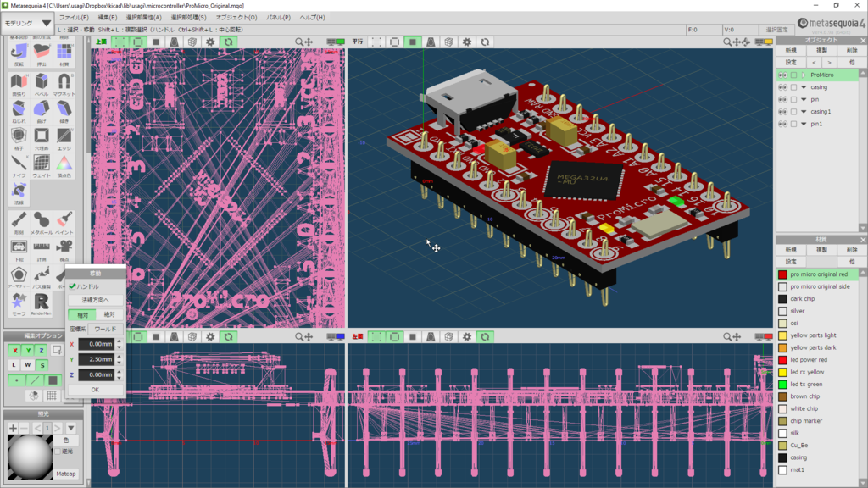Select 絶対 (absolute) move mode

tap(109, 315)
